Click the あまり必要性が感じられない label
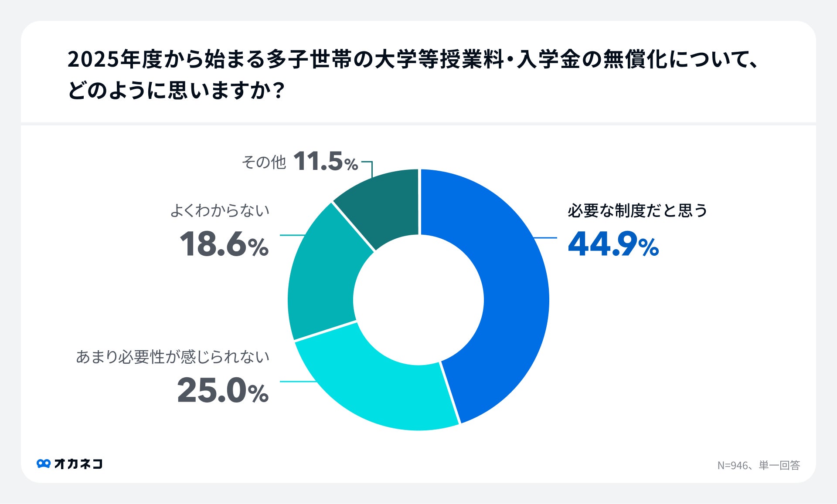Image resolution: width=837 pixels, height=504 pixels. click(x=173, y=357)
